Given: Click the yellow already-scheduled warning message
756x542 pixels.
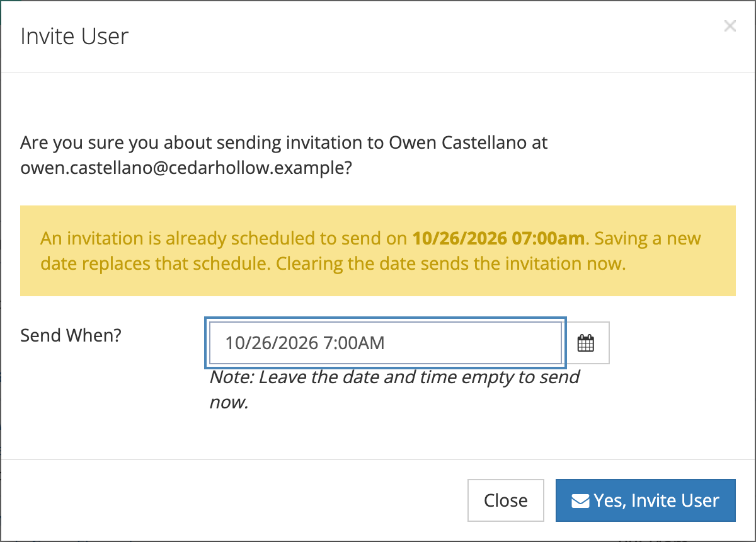Looking at the screenshot, I should tap(378, 251).
